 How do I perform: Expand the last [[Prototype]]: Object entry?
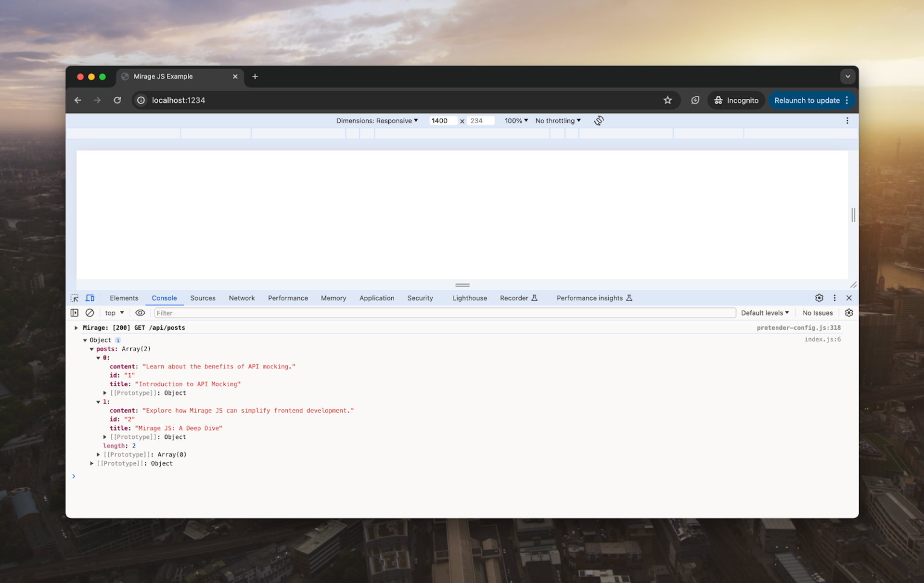pos(92,463)
